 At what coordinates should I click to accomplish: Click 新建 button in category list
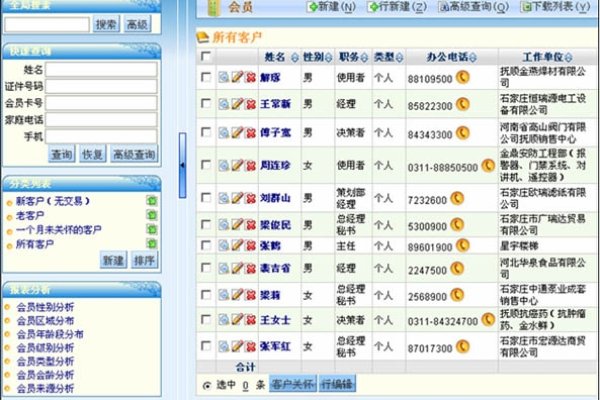point(113,260)
